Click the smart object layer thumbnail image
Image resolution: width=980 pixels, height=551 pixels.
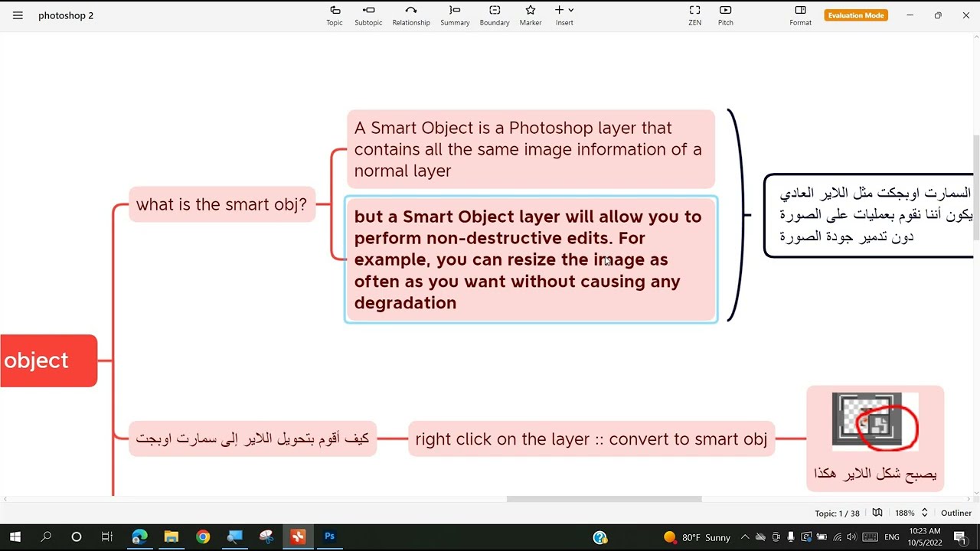[875, 420]
